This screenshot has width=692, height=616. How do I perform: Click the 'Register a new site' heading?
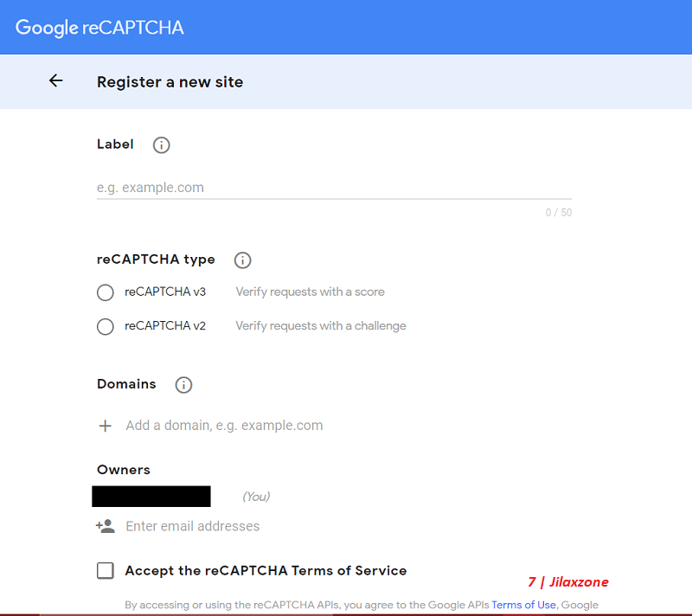point(170,82)
